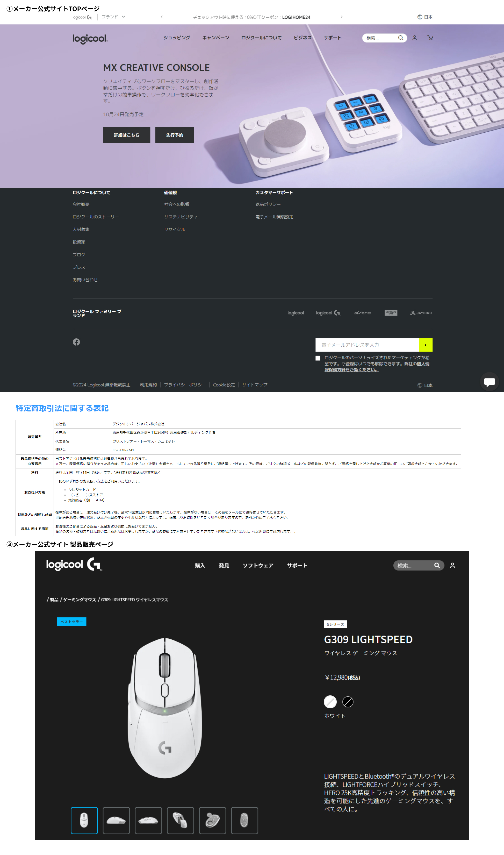
Task: Submit email with yellow arrow button
Action: tap(425, 345)
